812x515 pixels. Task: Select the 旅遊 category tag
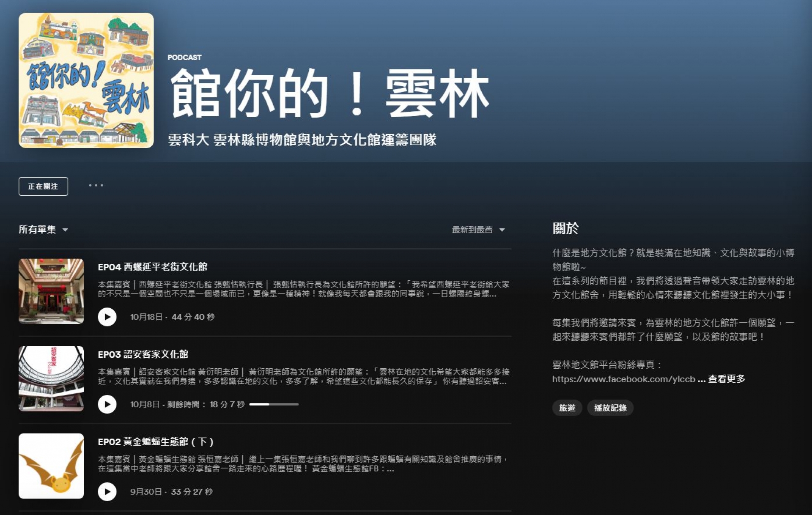[x=567, y=408]
